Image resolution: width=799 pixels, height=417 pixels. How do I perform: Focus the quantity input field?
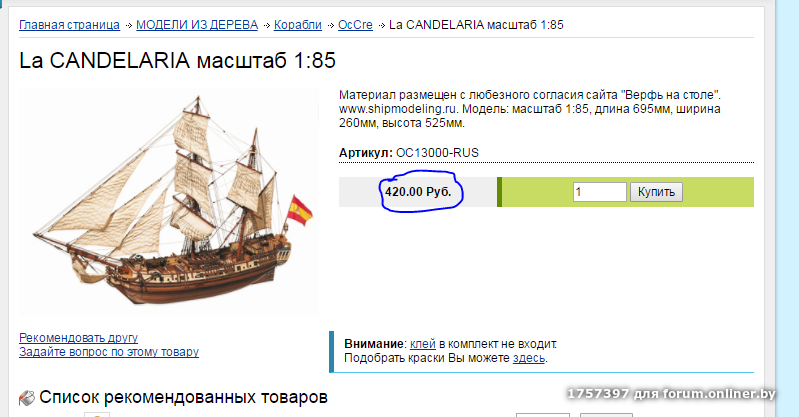coord(600,191)
